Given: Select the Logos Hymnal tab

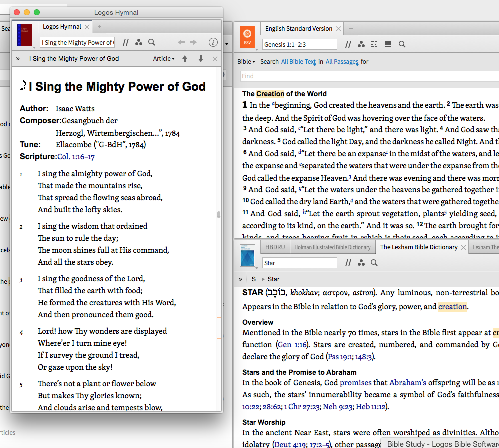Looking at the screenshot, I should tap(62, 27).
